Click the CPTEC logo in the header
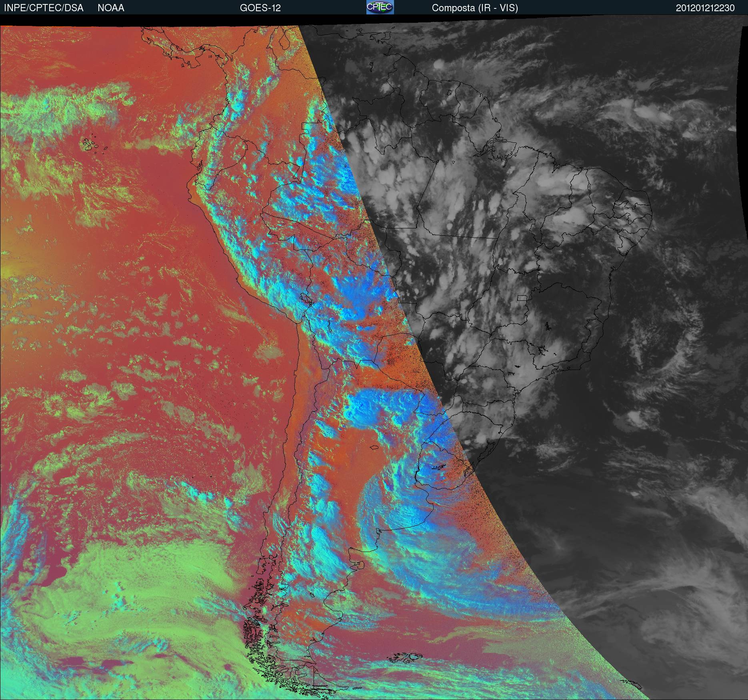This screenshot has height=700, width=748. click(x=380, y=7)
